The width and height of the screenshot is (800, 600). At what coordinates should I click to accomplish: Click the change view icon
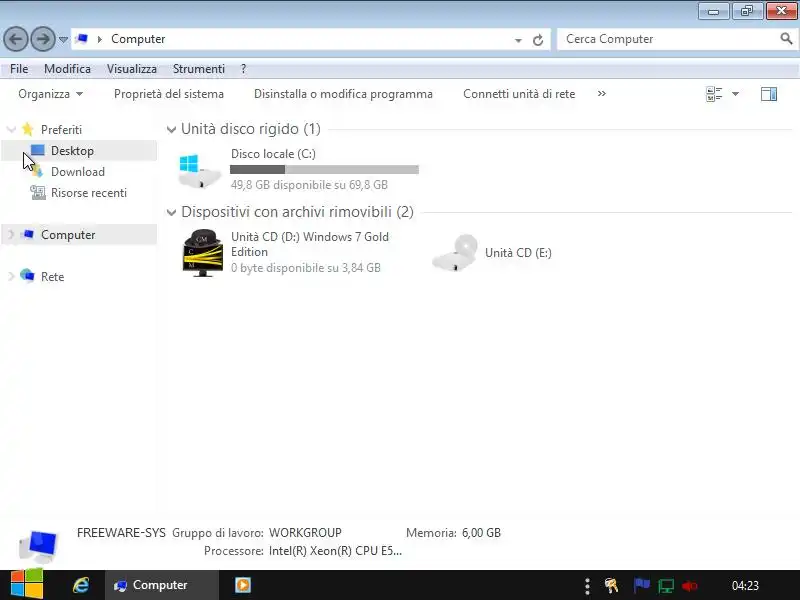(714, 94)
